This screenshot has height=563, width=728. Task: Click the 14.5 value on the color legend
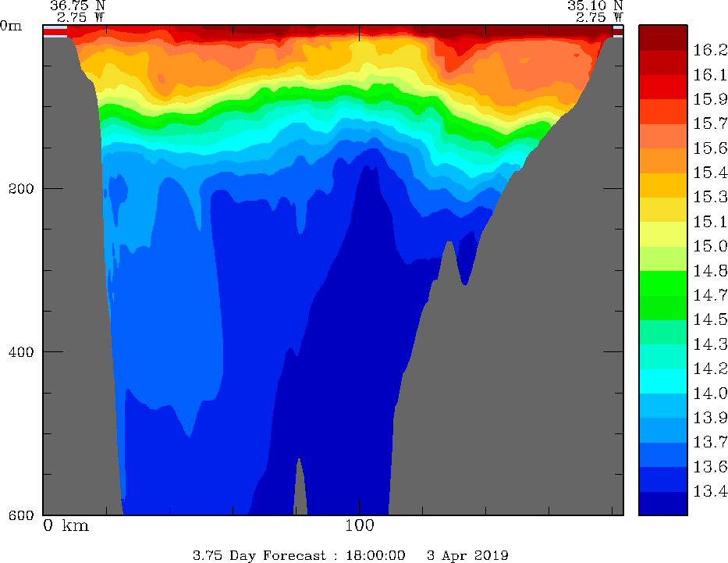(710, 319)
